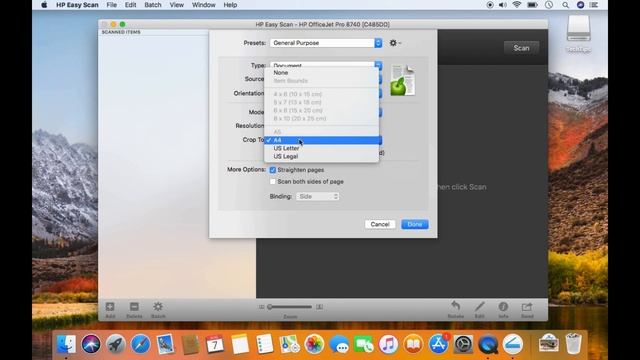Open Maps in the Dock

289,344
